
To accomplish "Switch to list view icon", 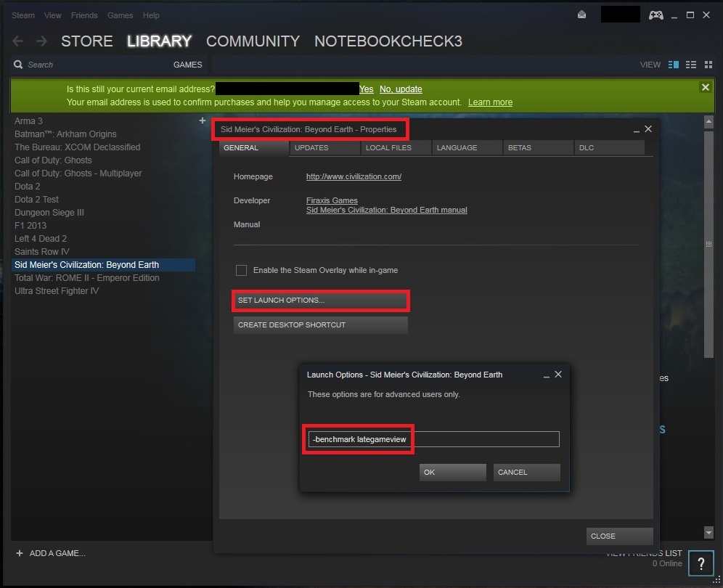I will (x=691, y=65).
